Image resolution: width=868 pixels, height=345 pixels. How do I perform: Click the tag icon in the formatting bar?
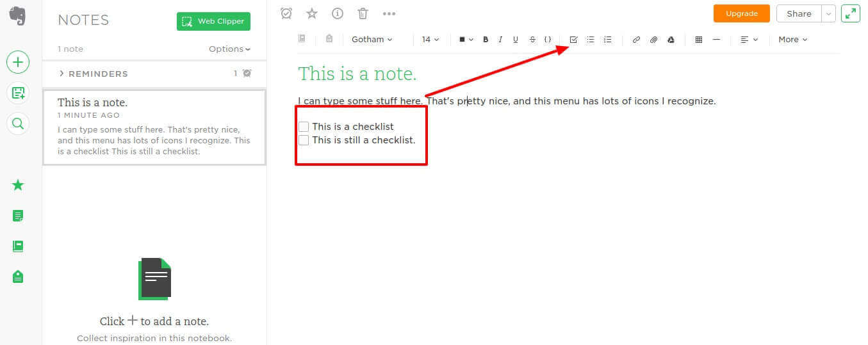329,38
